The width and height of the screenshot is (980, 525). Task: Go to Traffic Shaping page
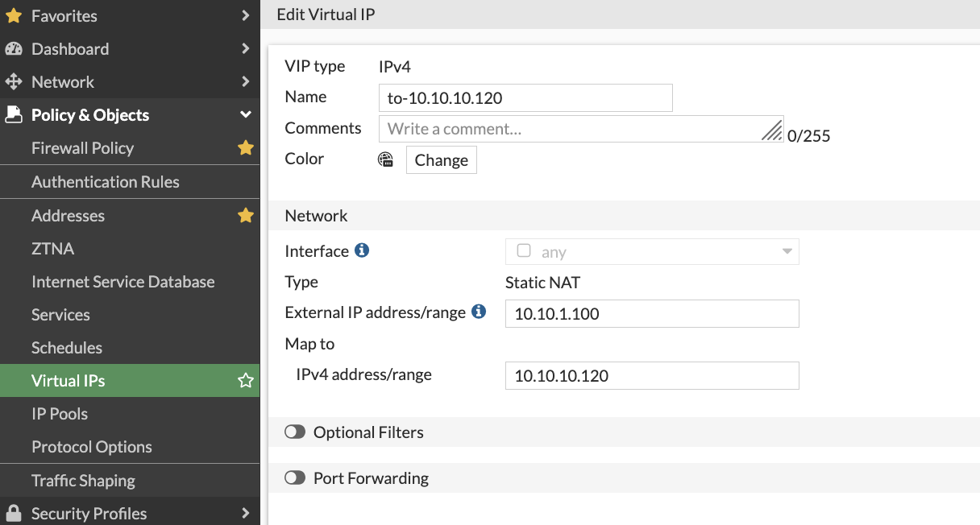(83, 481)
